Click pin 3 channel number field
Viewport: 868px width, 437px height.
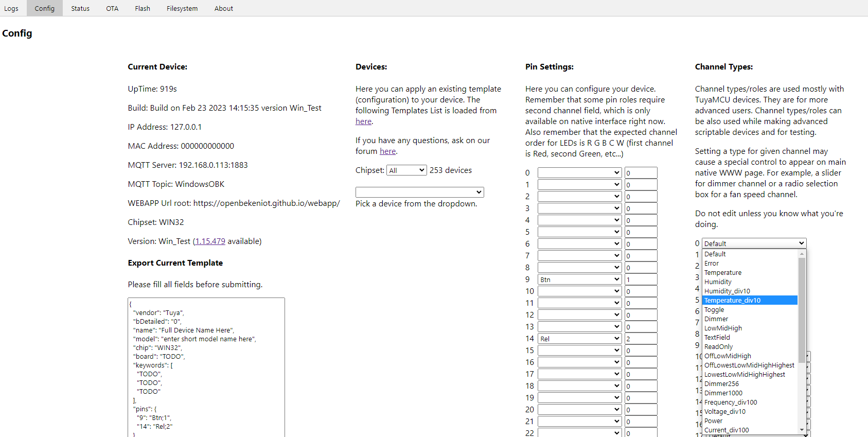(x=641, y=208)
